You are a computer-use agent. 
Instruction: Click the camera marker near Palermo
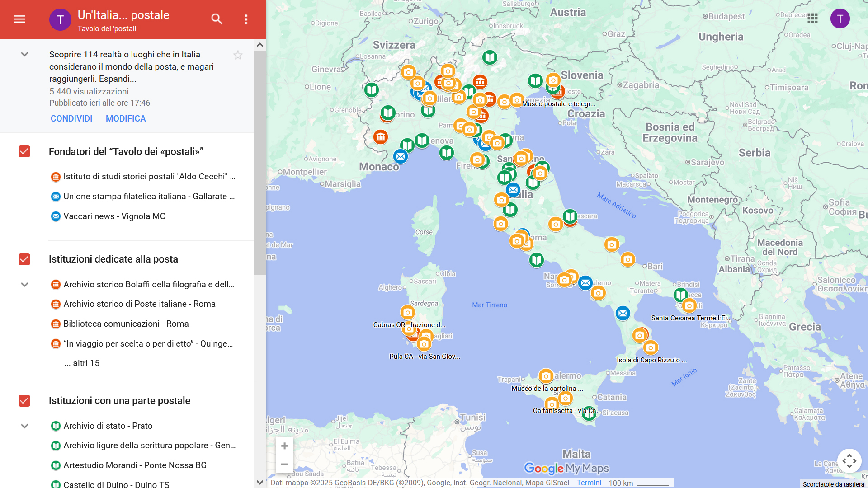[x=546, y=376]
